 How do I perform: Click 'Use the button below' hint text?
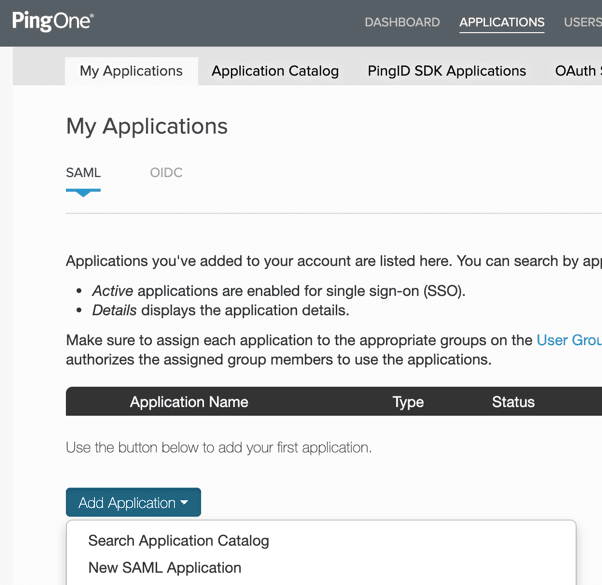click(x=219, y=448)
